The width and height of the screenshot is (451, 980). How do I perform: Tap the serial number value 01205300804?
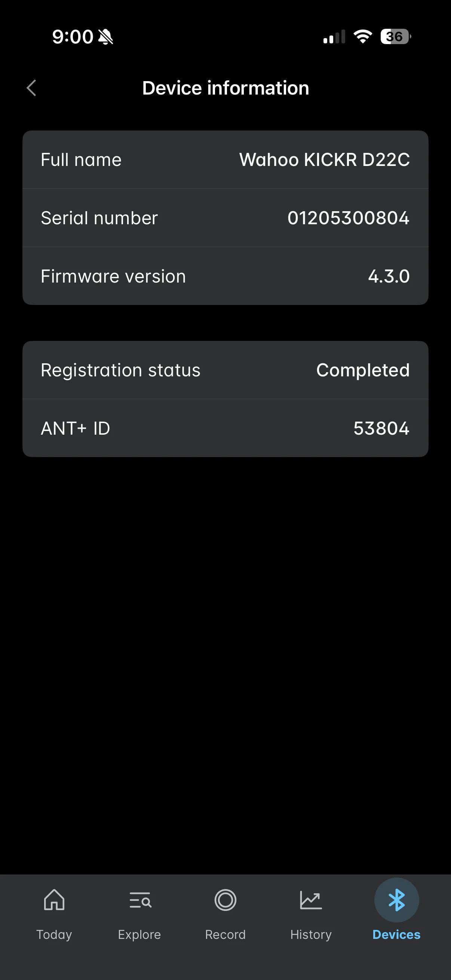coord(348,218)
